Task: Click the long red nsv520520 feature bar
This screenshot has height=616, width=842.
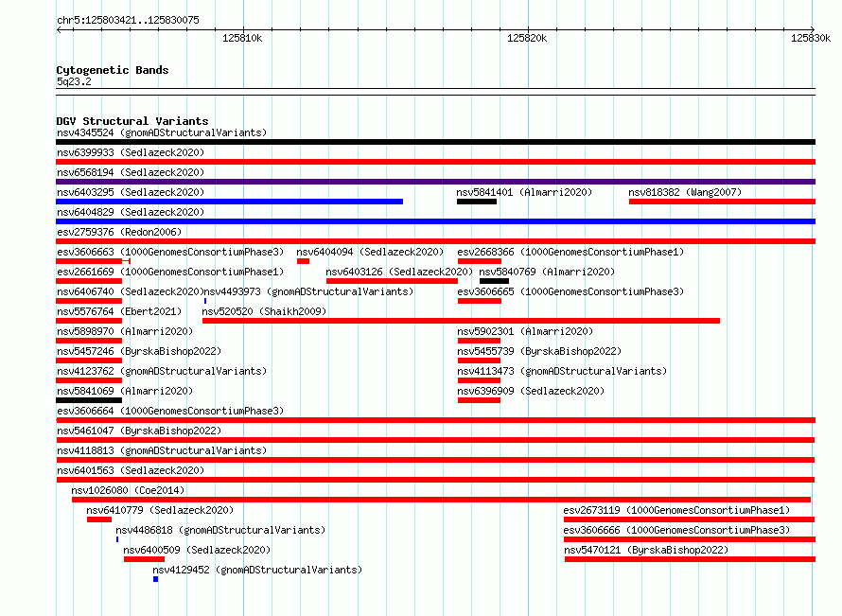Action: click(462, 321)
